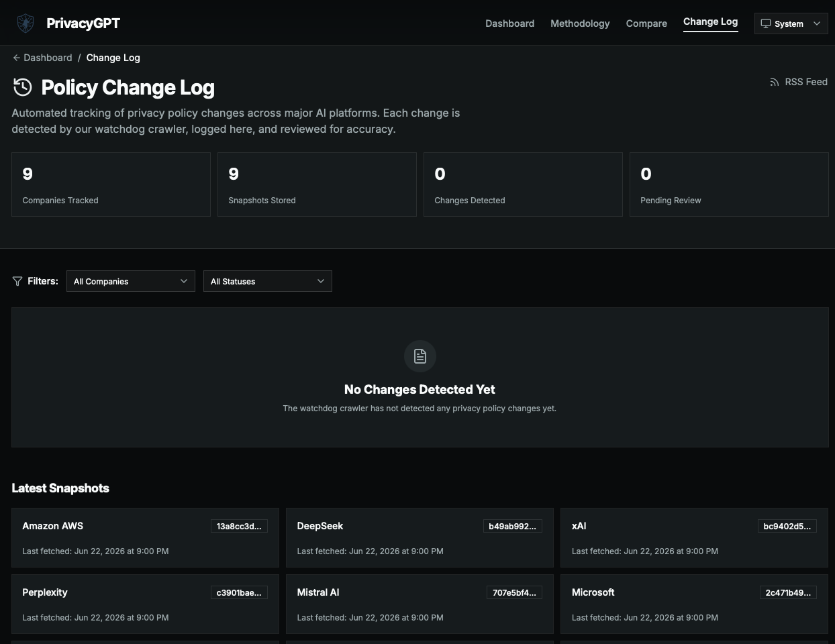The width and height of the screenshot is (835, 644).
Task: Click the Dashboard breadcrumb link
Action: coord(48,58)
